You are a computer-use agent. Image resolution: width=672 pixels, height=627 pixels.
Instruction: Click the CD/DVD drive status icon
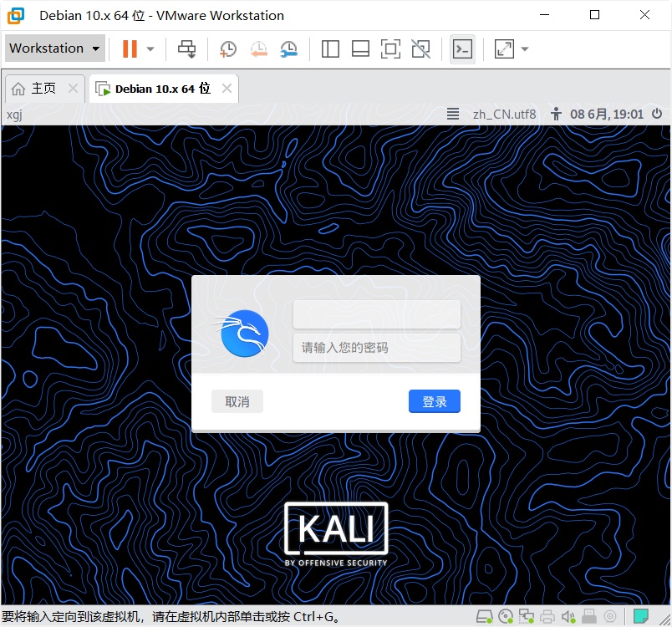[506, 616]
